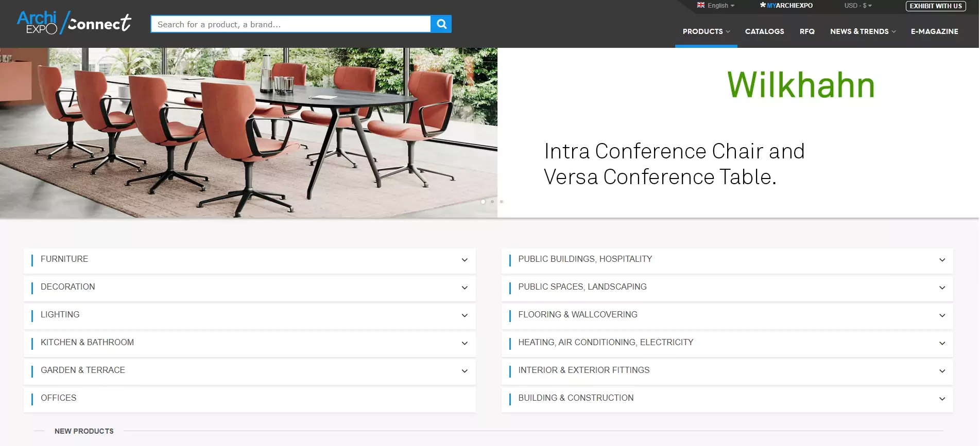Click the ArchiExpo Connect logo
The height and width of the screenshot is (446, 980).
pyautogui.click(x=74, y=23)
